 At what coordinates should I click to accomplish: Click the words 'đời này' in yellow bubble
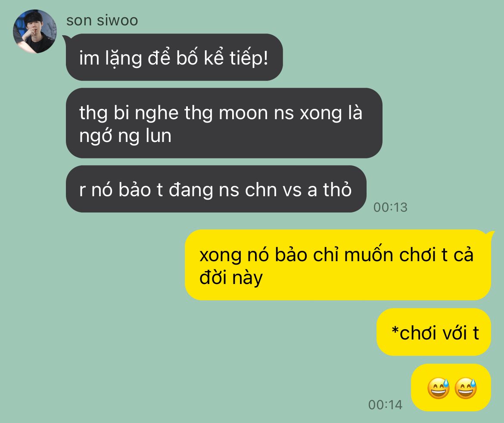click(231, 277)
